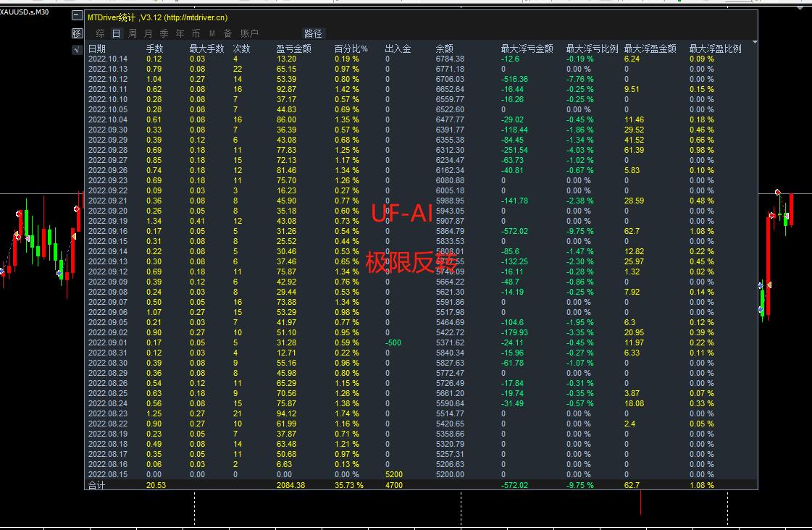Click floating loss value -516.36
The height and width of the screenshot is (530, 812).
click(x=515, y=79)
